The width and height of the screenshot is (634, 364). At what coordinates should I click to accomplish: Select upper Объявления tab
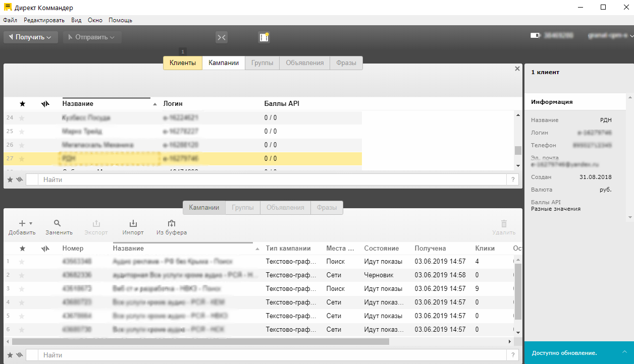[x=305, y=63]
